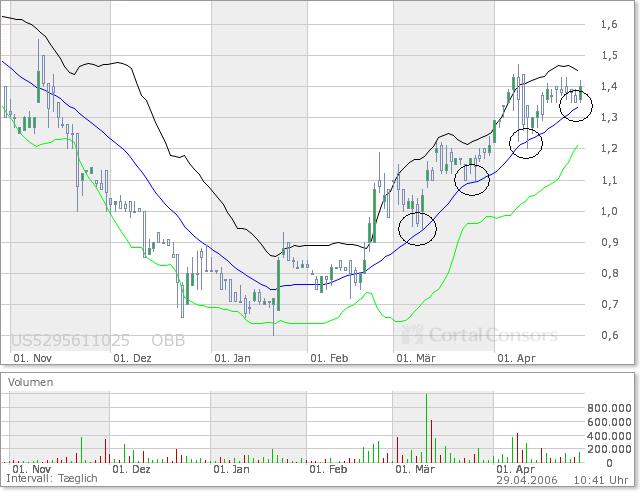Click the 29.04.2006 date stamp
The width and height of the screenshot is (640, 492).
536,481
